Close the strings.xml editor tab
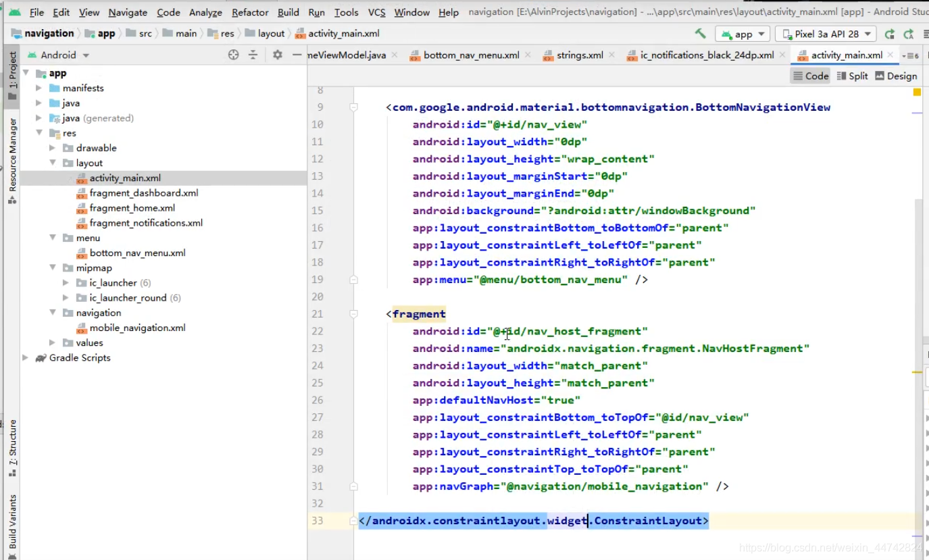Screen dimensions: 929x560 (612, 55)
